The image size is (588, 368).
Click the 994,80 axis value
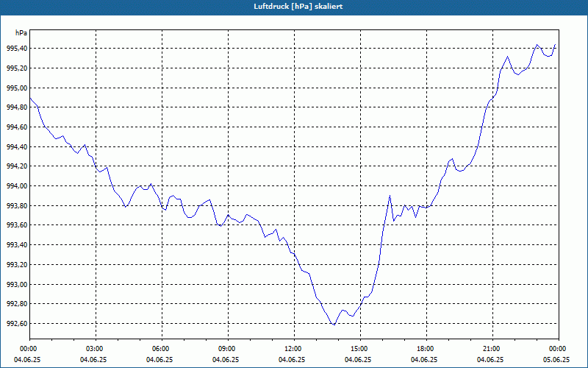tap(17, 107)
